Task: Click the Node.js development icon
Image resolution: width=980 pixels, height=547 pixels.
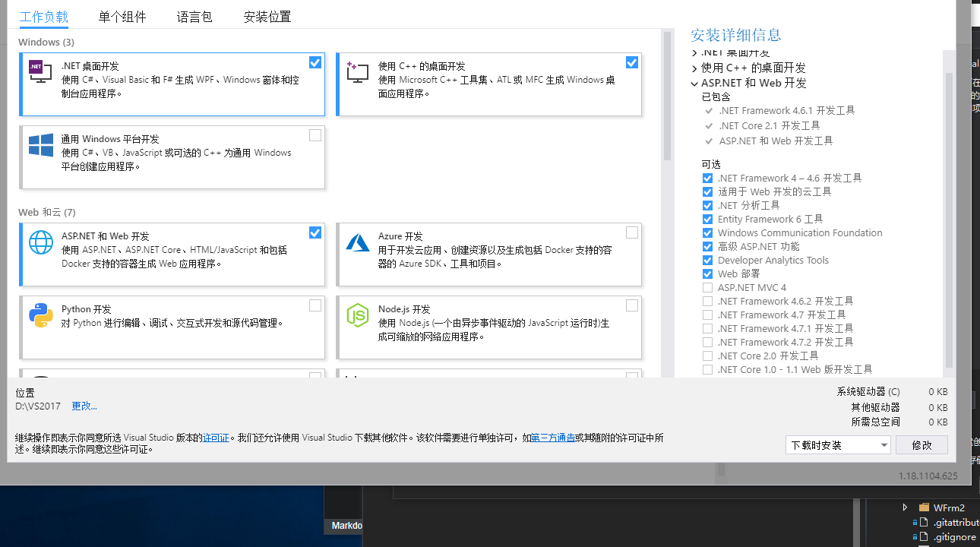Action: (x=357, y=315)
